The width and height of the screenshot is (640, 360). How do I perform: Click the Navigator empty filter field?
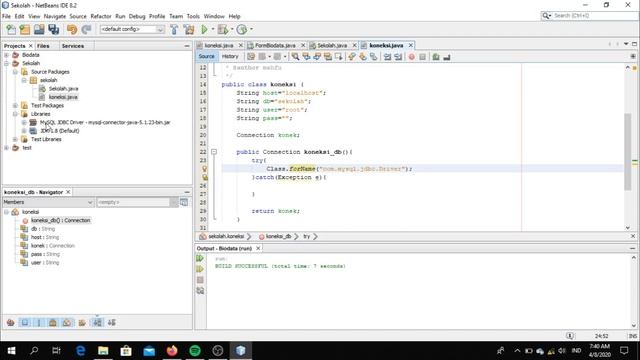pyautogui.click(x=133, y=202)
